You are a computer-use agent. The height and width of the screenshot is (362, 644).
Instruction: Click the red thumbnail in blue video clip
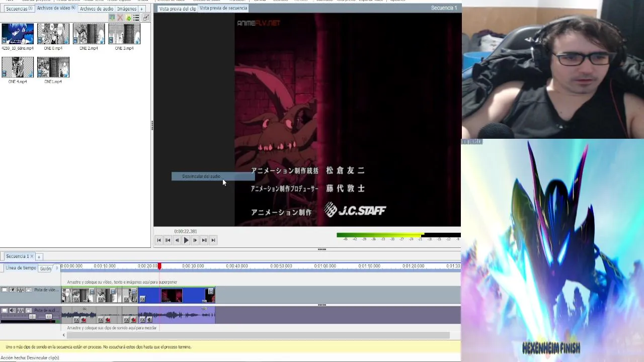(172, 295)
